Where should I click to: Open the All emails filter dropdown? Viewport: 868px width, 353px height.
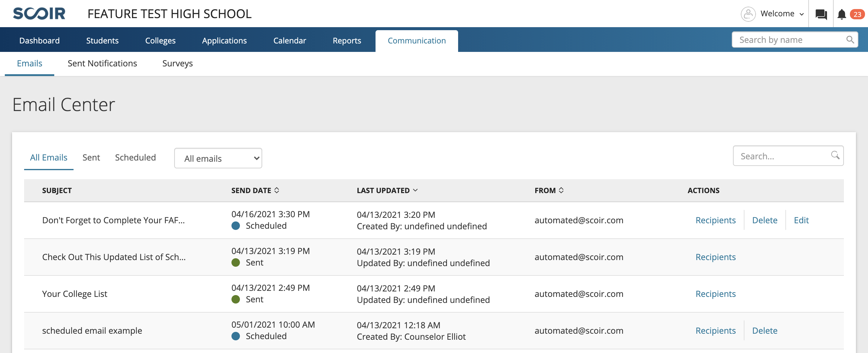[x=218, y=158]
